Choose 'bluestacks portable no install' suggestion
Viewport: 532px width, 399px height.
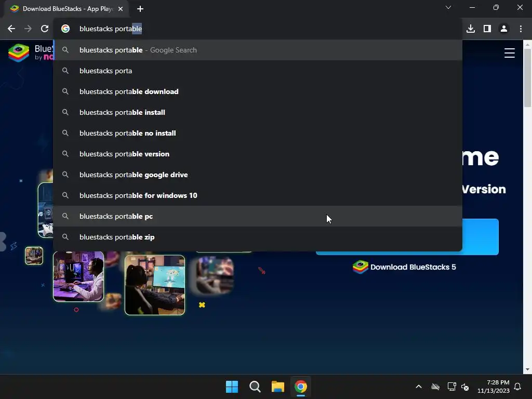pyautogui.click(x=258, y=133)
